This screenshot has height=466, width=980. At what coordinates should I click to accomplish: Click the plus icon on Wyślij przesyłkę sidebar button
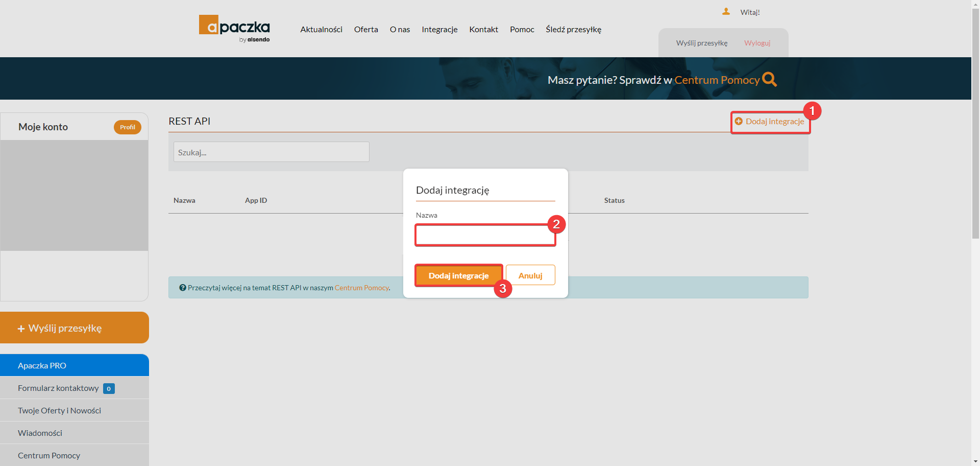pyautogui.click(x=21, y=328)
